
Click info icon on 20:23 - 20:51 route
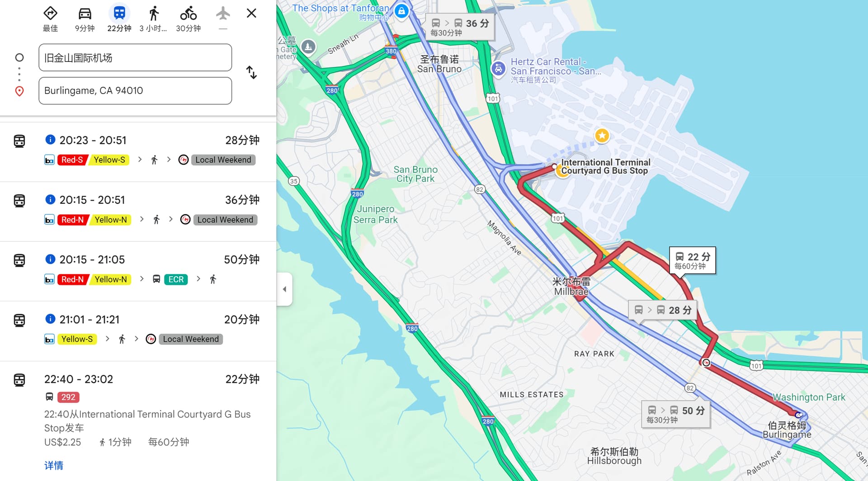[50, 139]
